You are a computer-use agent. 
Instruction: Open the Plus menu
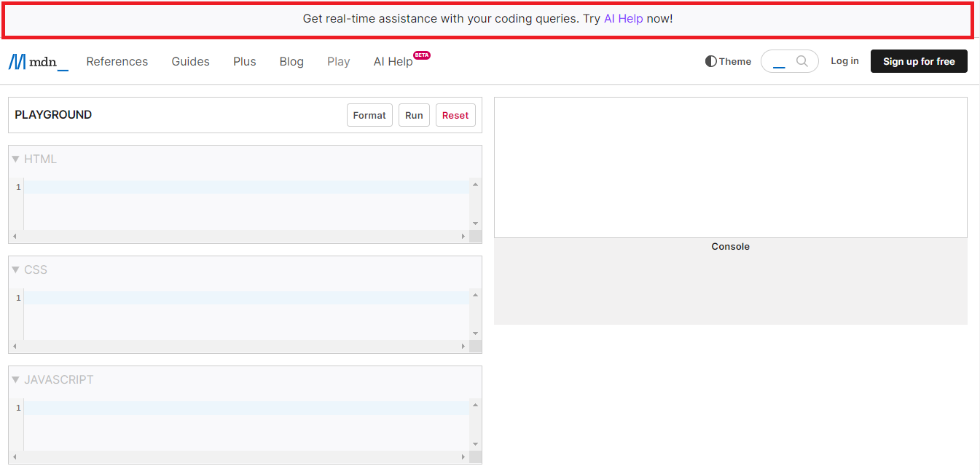coord(244,62)
